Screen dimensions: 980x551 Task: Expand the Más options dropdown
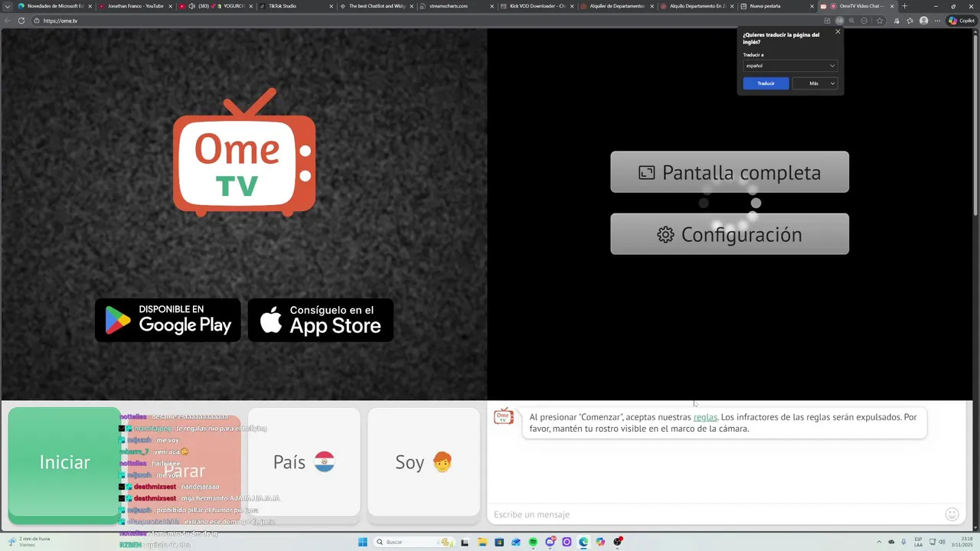(x=815, y=83)
